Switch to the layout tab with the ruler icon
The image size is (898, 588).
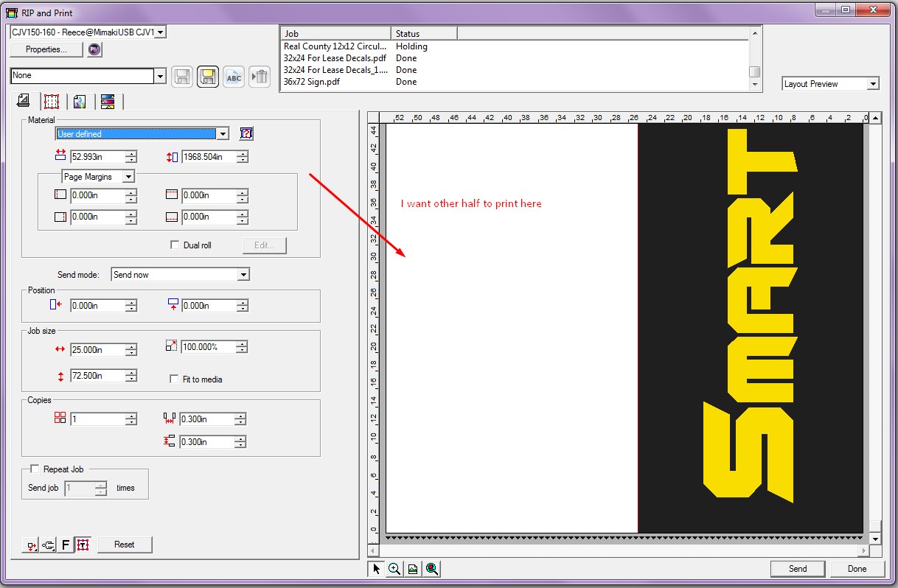pos(24,101)
